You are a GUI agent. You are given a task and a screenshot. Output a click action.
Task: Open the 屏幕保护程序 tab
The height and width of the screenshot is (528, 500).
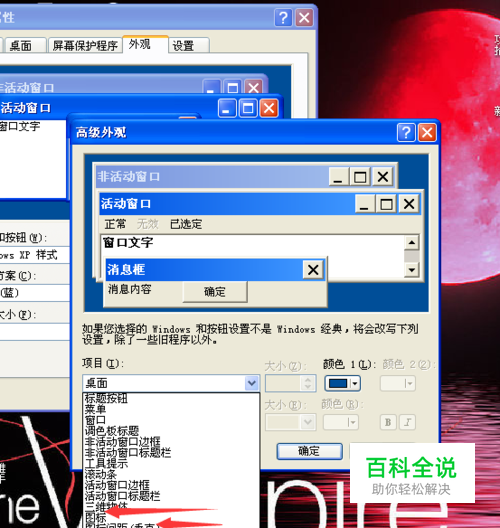pyautogui.click(x=85, y=45)
